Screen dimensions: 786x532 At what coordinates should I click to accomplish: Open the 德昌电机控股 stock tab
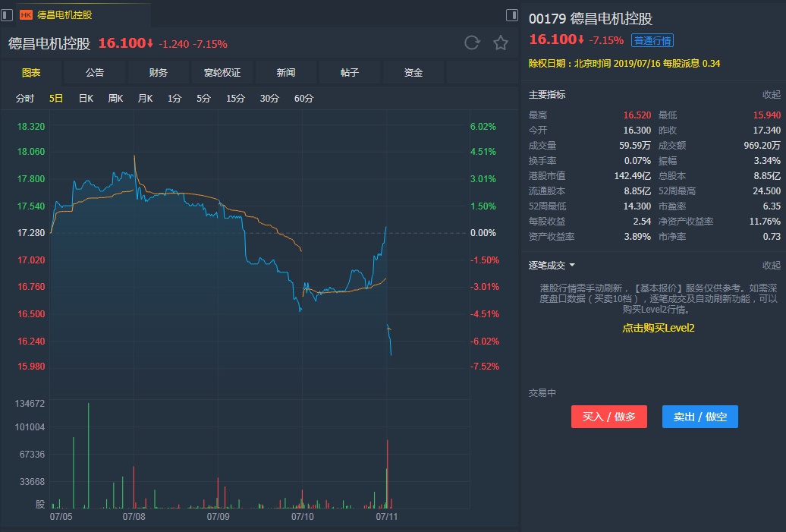pyautogui.click(x=64, y=15)
